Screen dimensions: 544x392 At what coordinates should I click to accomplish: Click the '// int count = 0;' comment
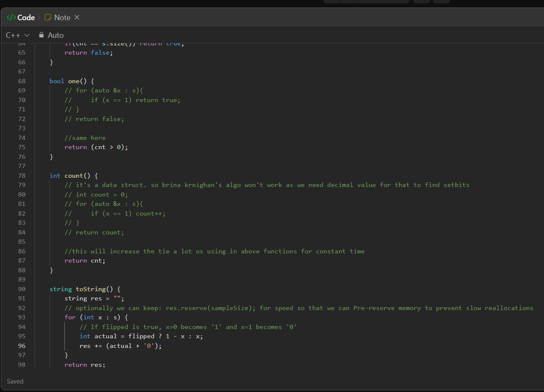[x=96, y=194]
